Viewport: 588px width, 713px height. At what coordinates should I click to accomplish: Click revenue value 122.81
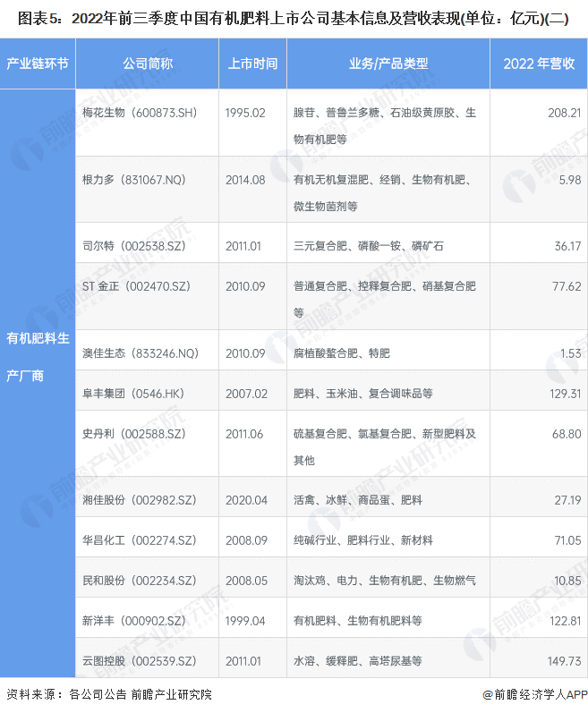[x=566, y=621]
